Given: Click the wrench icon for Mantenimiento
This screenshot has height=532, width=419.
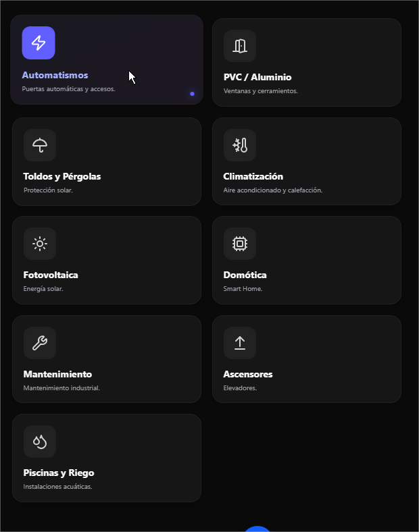Looking at the screenshot, I should click(x=40, y=343).
